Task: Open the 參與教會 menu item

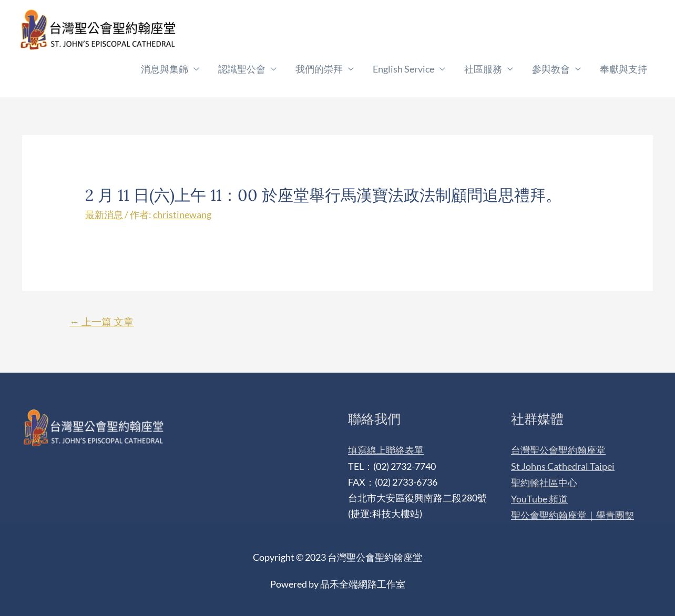Action: (x=551, y=69)
